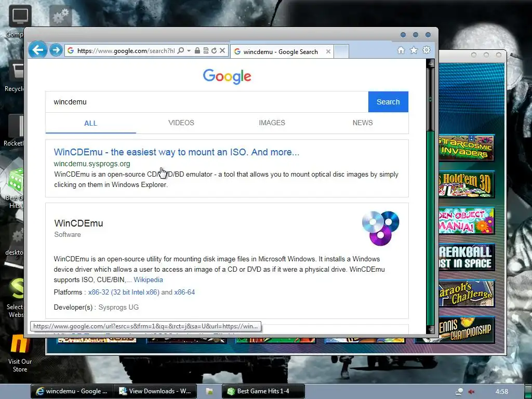This screenshot has width=532, height=399.
Task: Open the gears desktop icon beside Computer
Action: tap(61, 16)
